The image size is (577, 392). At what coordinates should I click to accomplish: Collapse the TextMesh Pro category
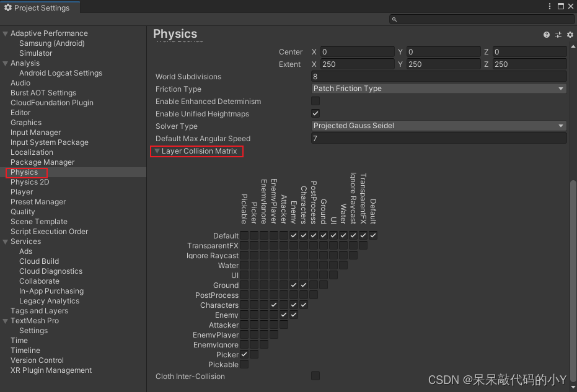(5, 321)
